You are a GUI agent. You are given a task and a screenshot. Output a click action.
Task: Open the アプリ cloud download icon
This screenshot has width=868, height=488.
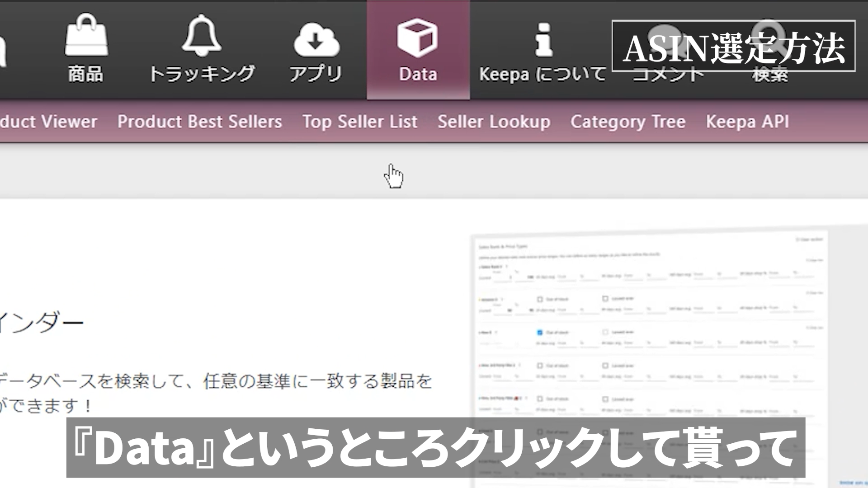click(316, 39)
